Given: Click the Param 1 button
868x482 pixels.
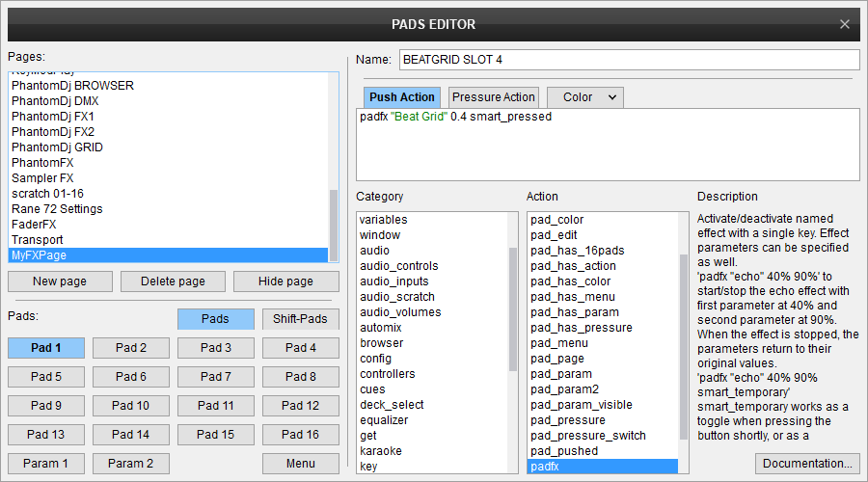Looking at the screenshot, I should 46,464.
